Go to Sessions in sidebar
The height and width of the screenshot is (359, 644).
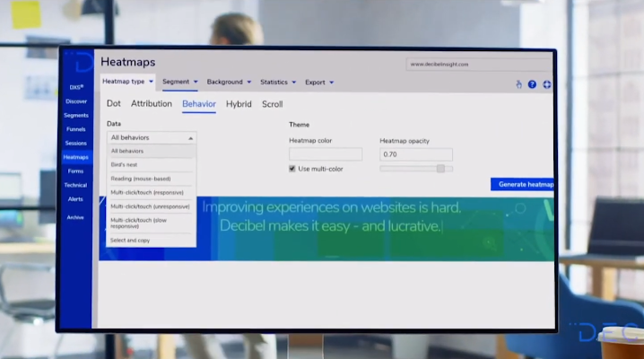pos(76,143)
